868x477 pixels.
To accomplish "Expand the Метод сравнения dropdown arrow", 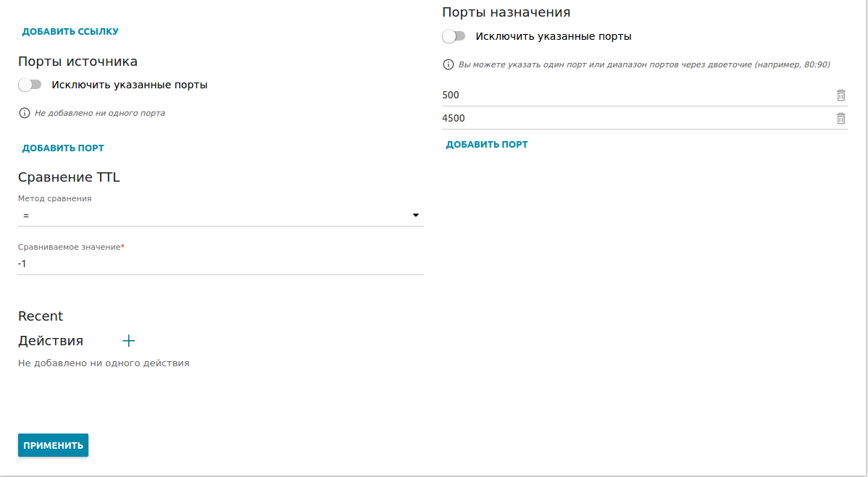I will click(416, 216).
